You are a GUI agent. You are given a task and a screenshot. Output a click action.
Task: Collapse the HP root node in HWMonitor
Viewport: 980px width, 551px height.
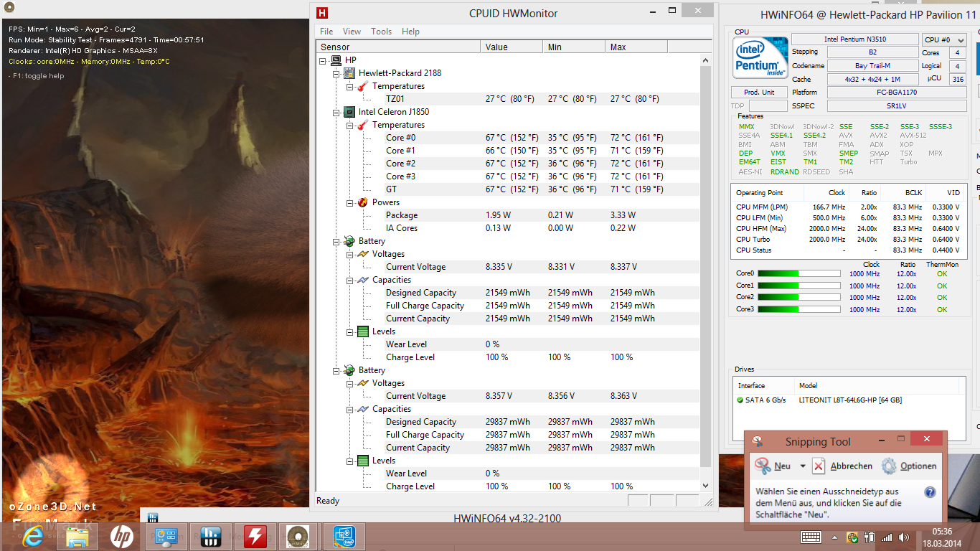coord(324,60)
